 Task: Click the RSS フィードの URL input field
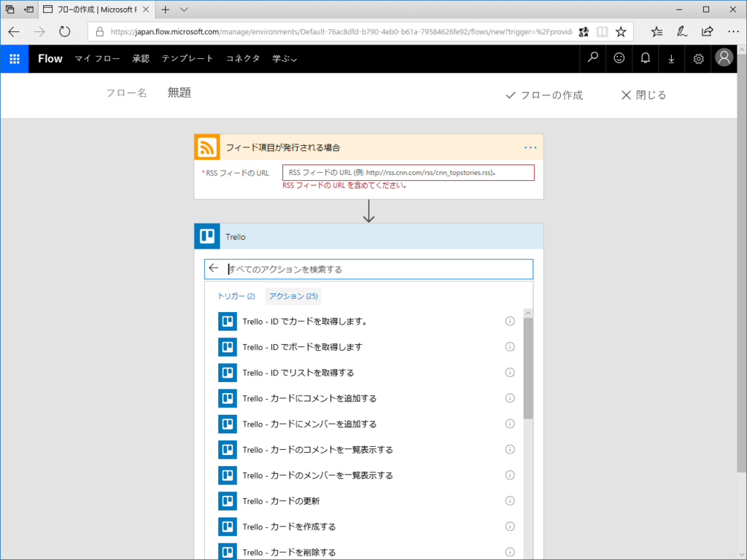tap(409, 172)
